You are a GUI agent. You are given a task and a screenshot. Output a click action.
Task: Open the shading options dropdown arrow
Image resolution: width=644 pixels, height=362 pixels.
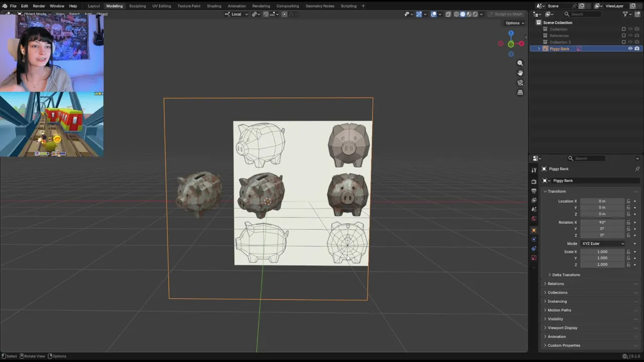coord(481,14)
